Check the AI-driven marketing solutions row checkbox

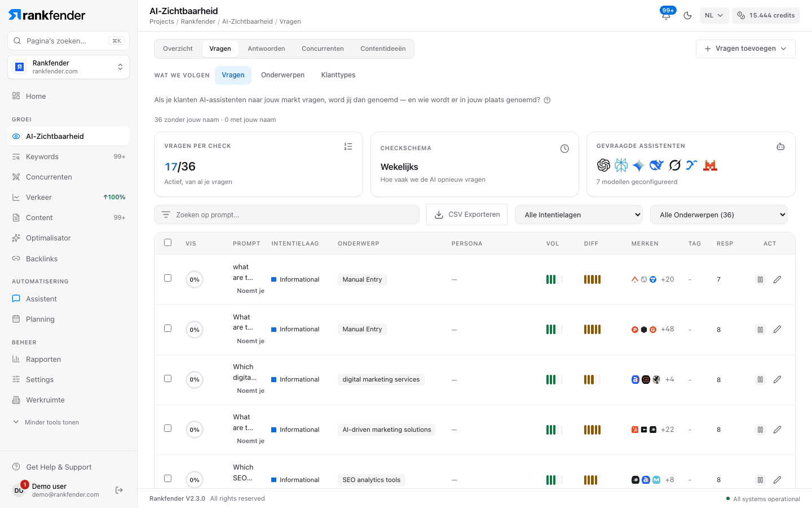point(167,428)
